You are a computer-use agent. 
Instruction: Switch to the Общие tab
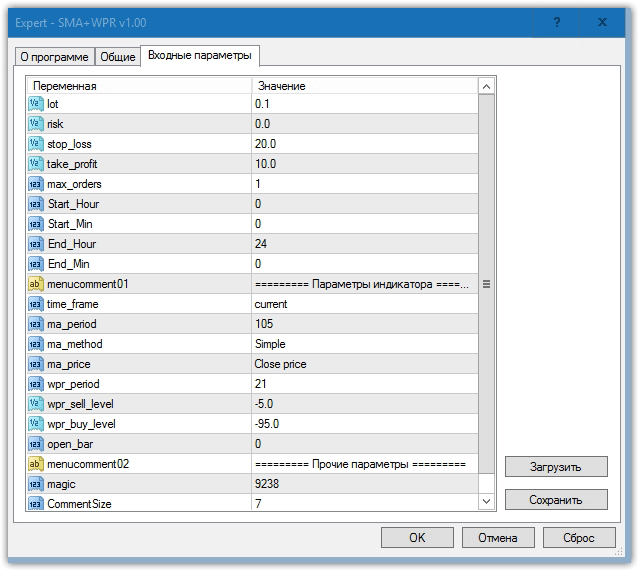pos(118,57)
